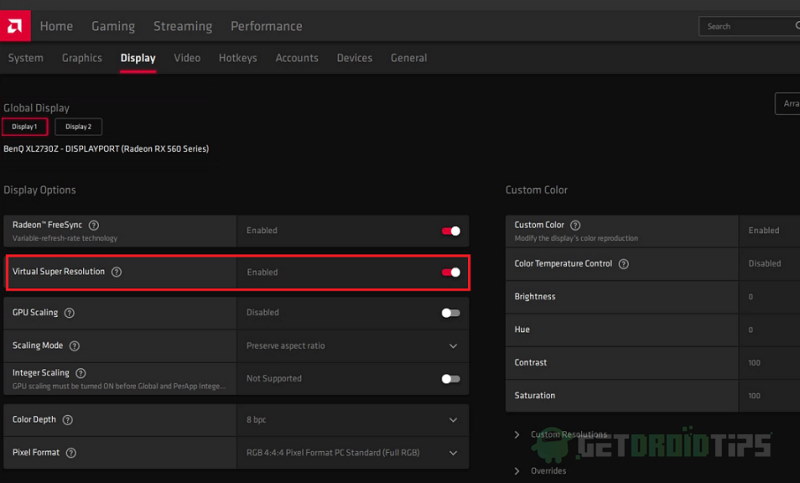Open the GPU Scaling help icon
800x483 pixels.
click(69, 313)
